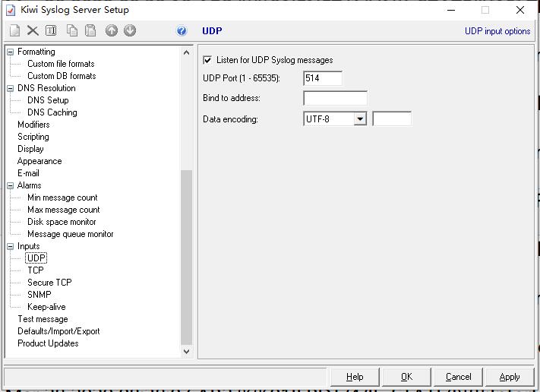This screenshot has height=392, width=540.
Task: Click the Delete (X) toolbar icon
Action: [33, 30]
